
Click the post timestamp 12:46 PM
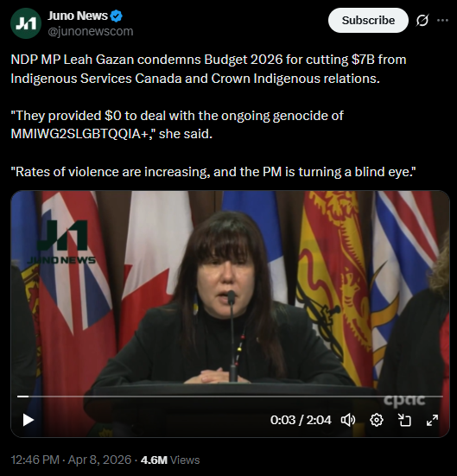35,460
